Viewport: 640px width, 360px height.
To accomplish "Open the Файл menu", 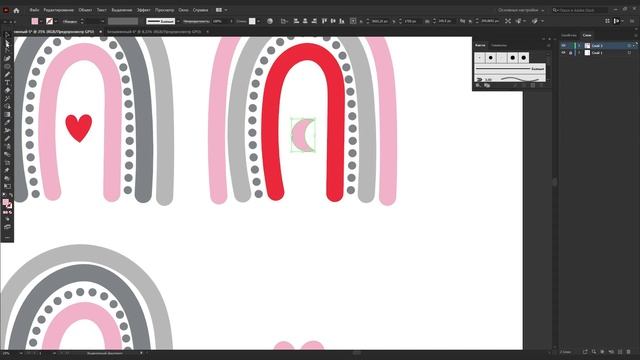I will point(34,10).
